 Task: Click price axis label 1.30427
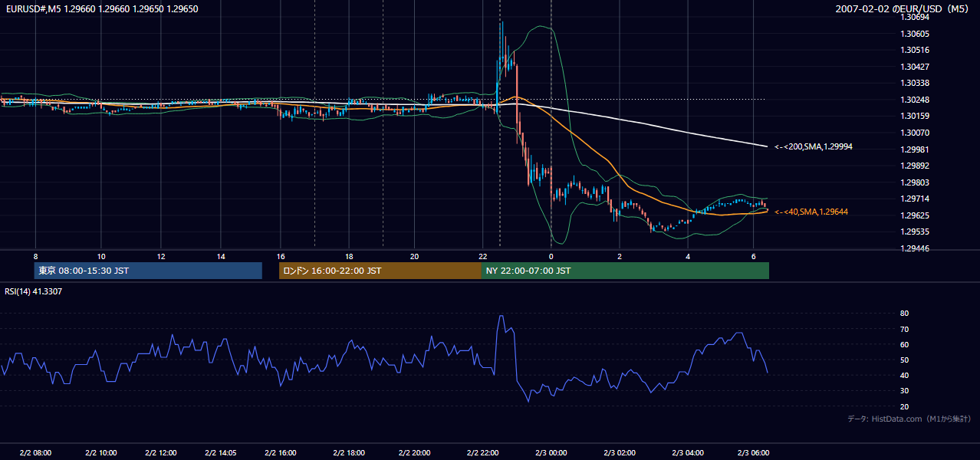click(916, 67)
